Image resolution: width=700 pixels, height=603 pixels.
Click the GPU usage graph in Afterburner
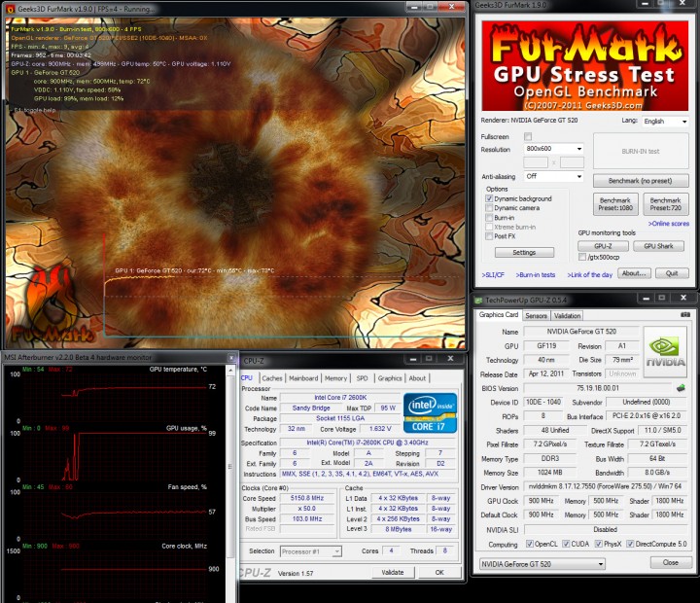(x=114, y=455)
